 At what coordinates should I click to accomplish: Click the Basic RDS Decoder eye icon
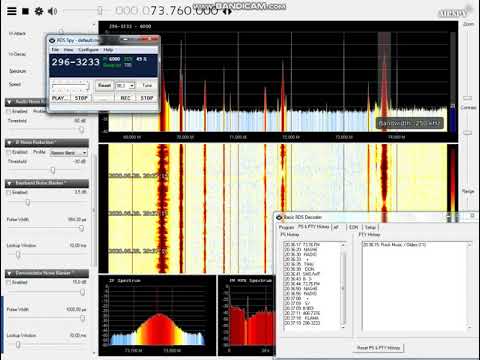[x=279, y=217]
